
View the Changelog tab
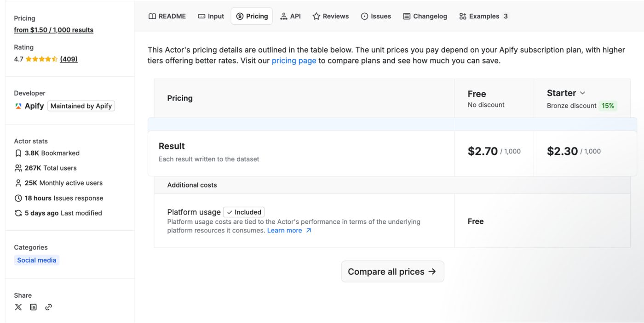(425, 16)
